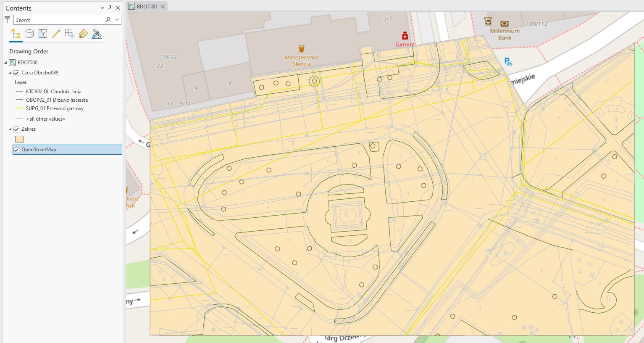This screenshot has height=343, width=644.
Task: Click inside the Contents search field
Action: [59, 20]
